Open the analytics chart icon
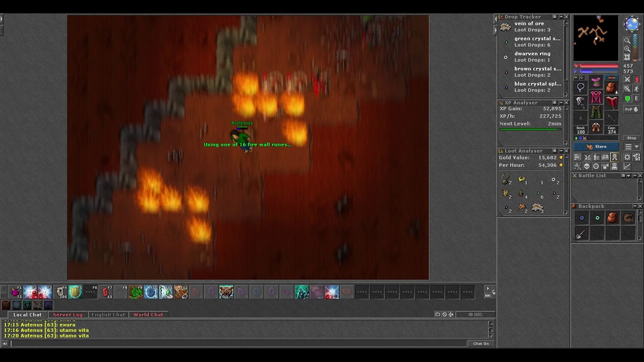 click(627, 166)
